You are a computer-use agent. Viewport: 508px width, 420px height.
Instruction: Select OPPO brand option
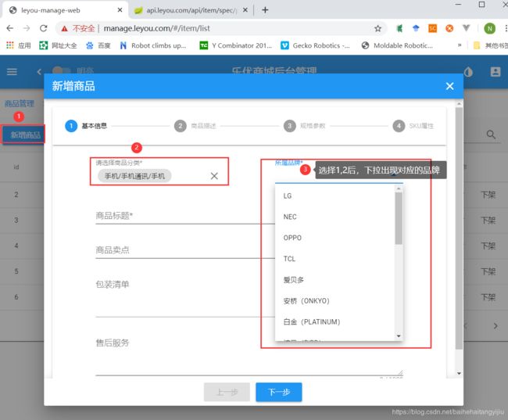coord(334,238)
